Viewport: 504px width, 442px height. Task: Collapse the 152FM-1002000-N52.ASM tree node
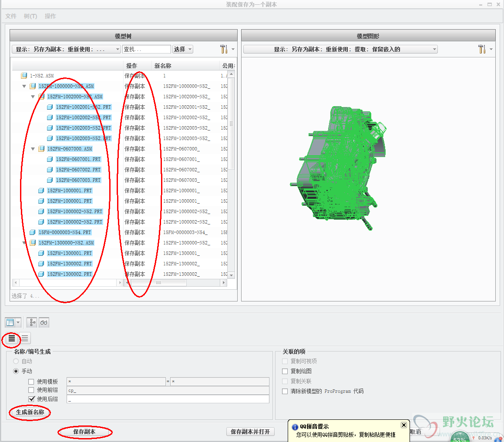click(33, 97)
